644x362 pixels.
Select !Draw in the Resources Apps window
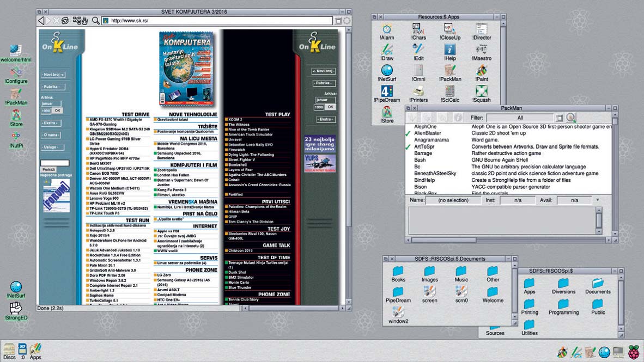point(387,53)
